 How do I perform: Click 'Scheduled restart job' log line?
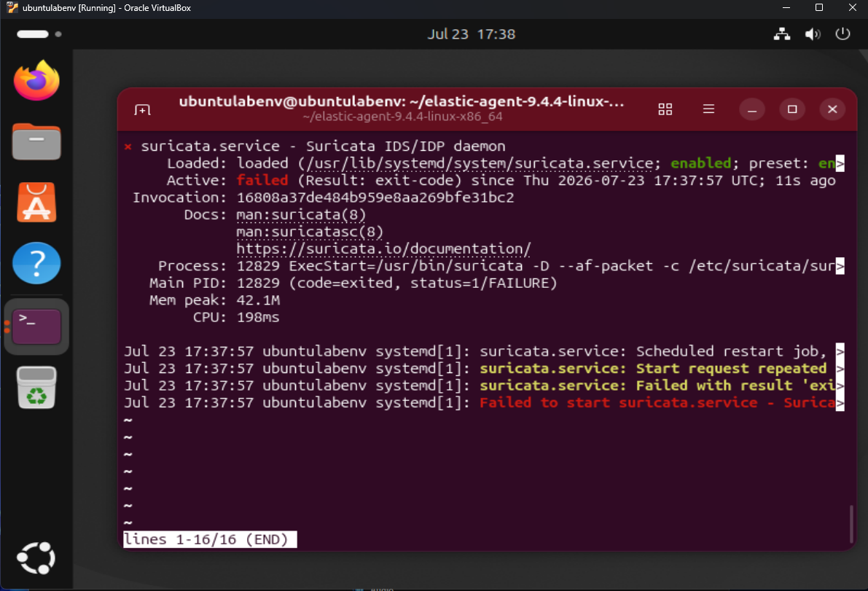point(484,351)
